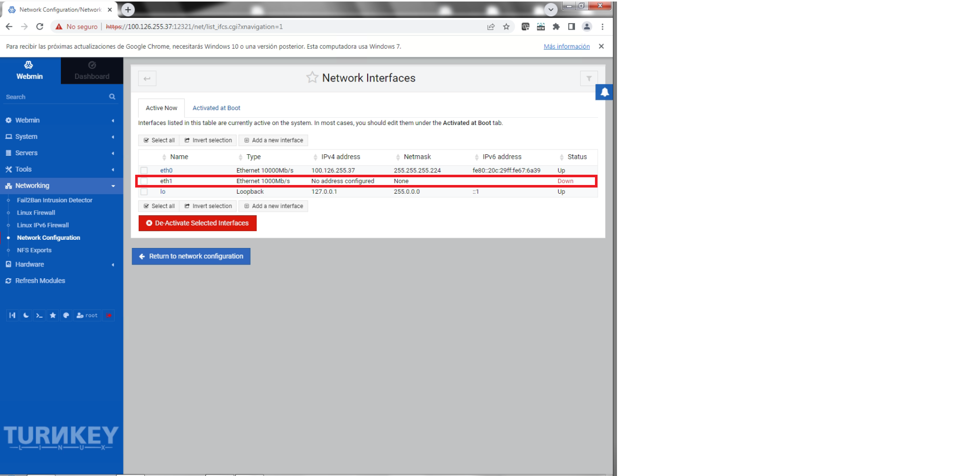Click the filter funnel icon
This screenshot has width=980, height=476.
pyautogui.click(x=589, y=78)
